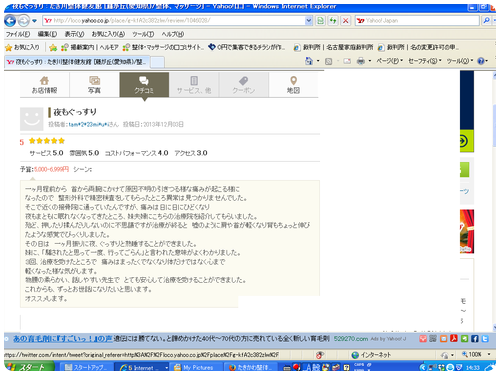Click the add-to-favorites-bar star icon
The width and height of the screenshot is (500, 375).
click(53, 48)
